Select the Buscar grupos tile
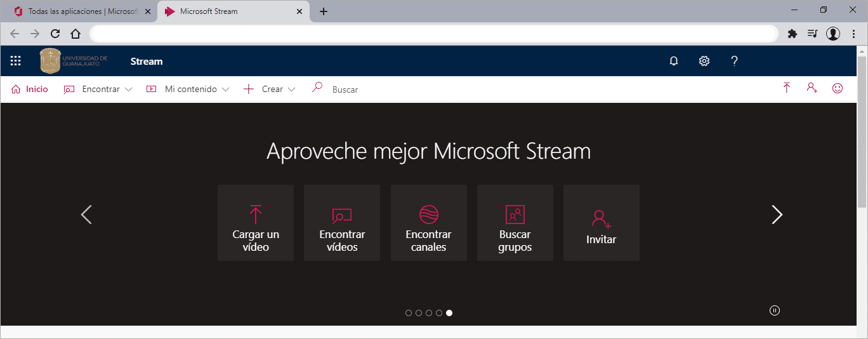 (x=515, y=223)
